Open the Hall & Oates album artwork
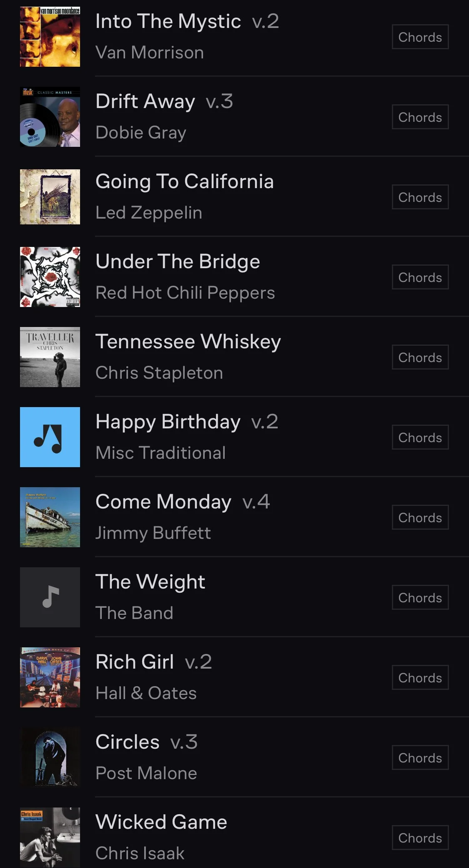The height and width of the screenshot is (868, 469). (x=50, y=677)
